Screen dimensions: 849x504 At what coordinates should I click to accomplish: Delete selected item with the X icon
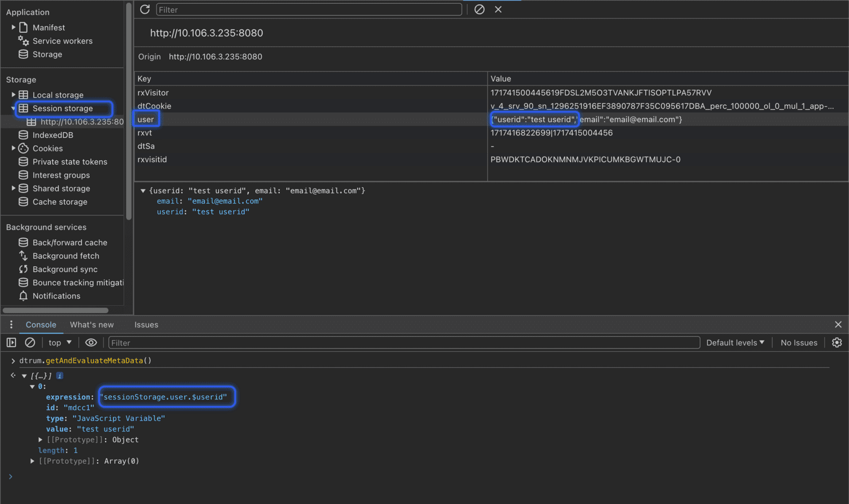[x=498, y=9]
